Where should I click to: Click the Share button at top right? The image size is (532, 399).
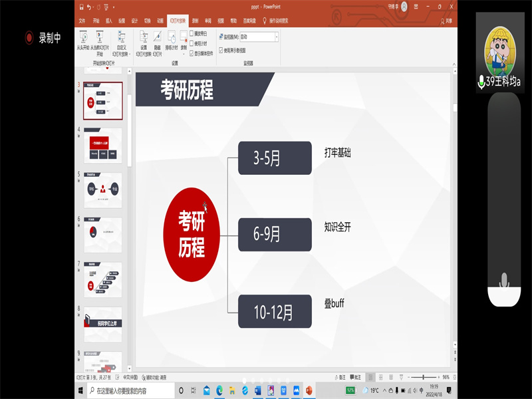[448, 21]
